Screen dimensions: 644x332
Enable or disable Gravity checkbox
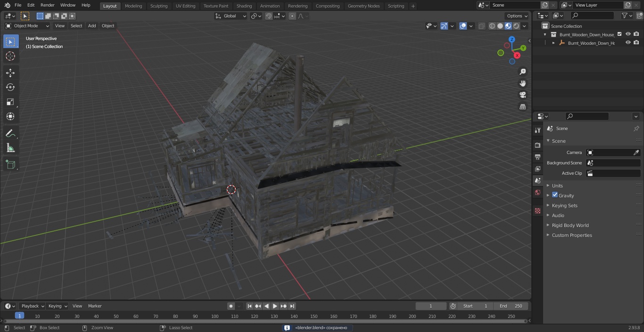click(555, 195)
